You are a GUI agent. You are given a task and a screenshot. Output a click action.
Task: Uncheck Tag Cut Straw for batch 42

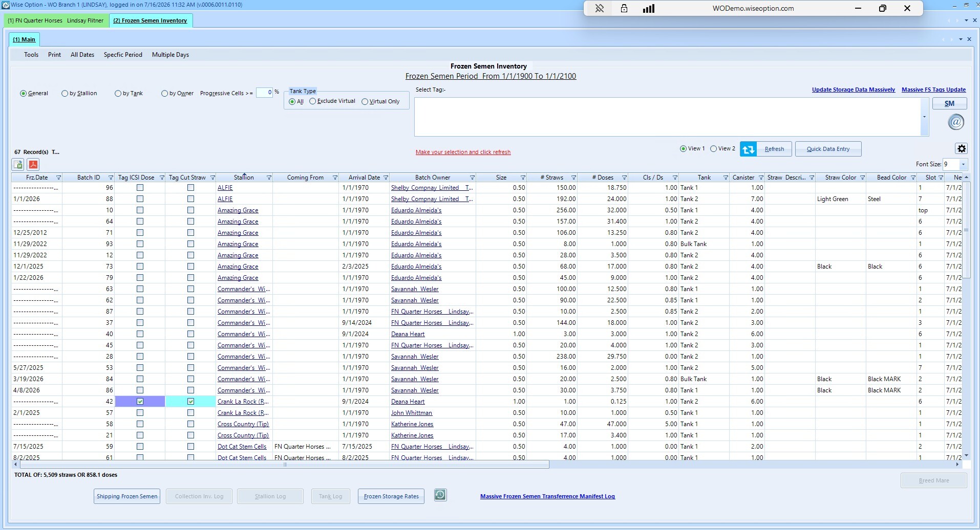(x=190, y=402)
